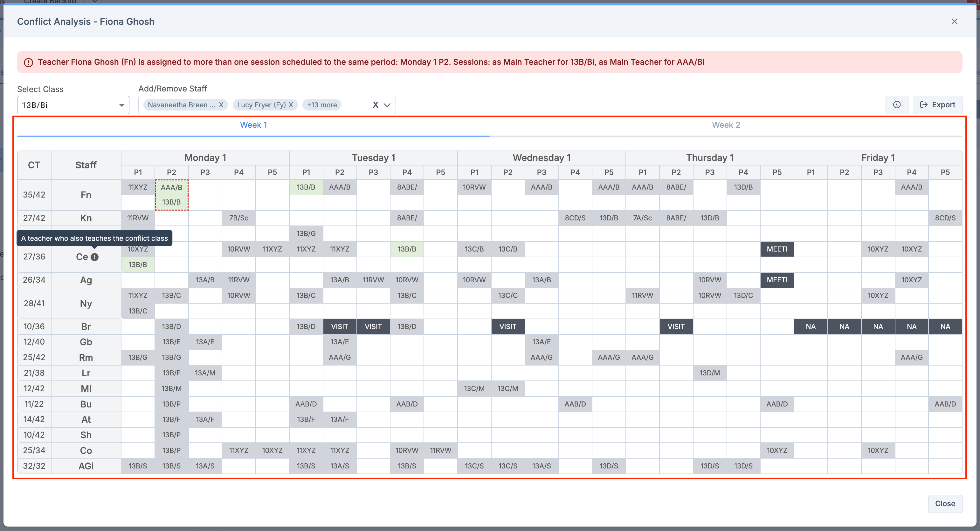Click the alert icon in the red banner

[x=29, y=62]
